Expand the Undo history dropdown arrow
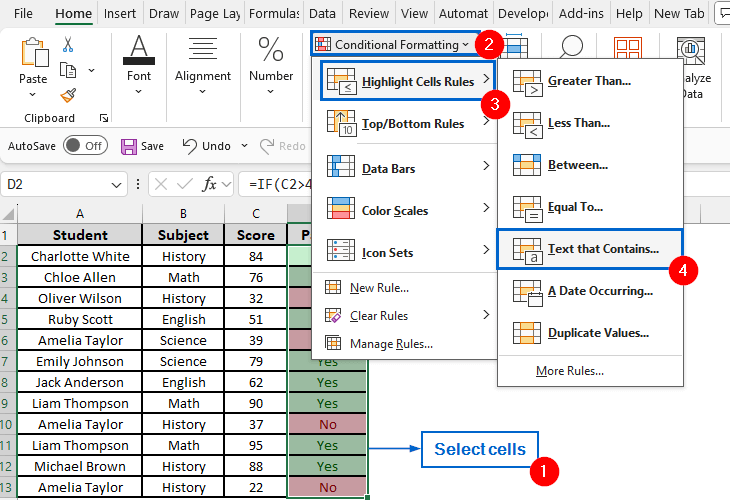730x500 pixels. (x=246, y=146)
